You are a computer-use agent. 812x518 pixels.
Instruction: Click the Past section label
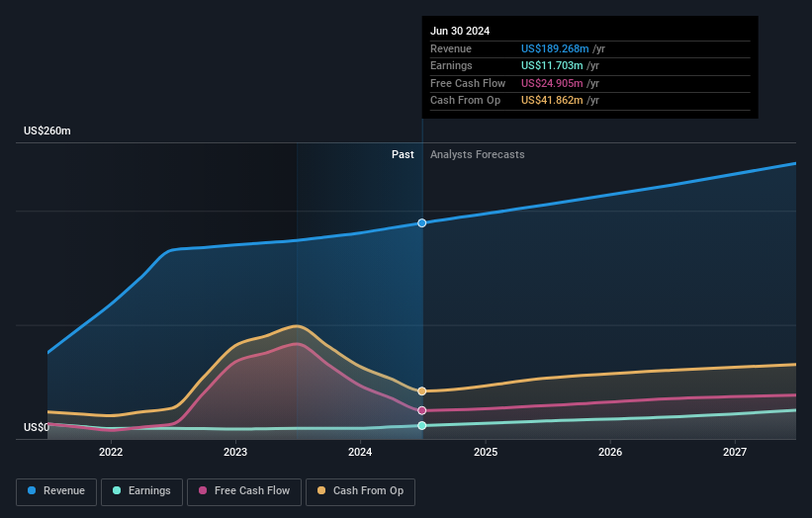tap(403, 154)
